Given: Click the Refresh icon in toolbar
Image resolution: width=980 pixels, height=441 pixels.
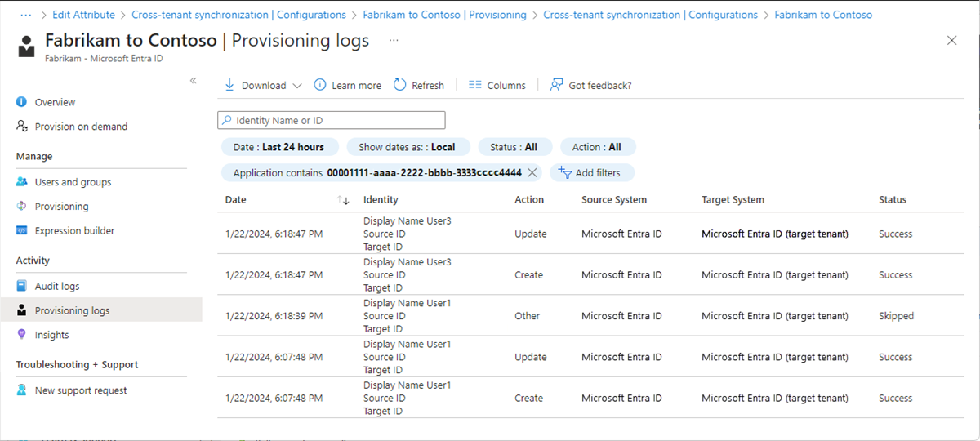Looking at the screenshot, I should tap(399, 85).
